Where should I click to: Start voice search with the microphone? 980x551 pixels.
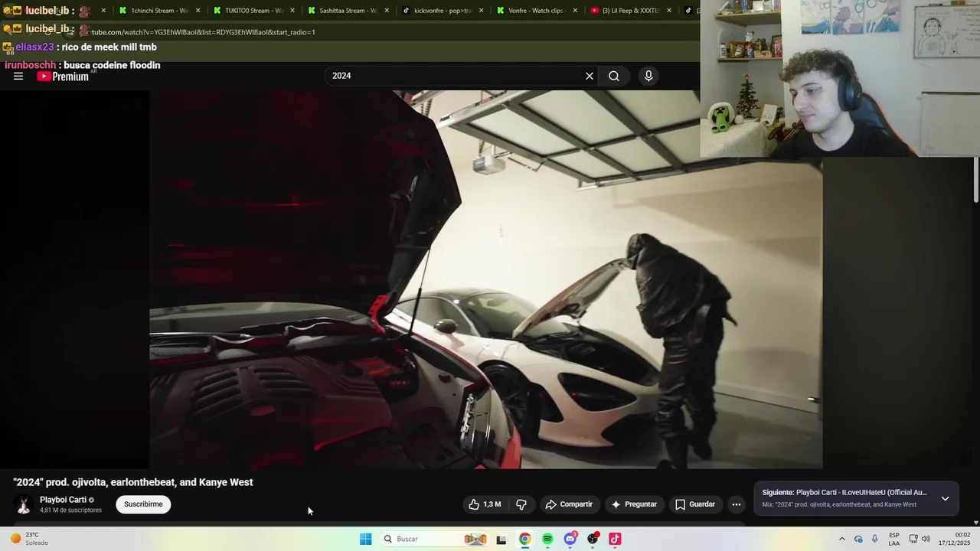pos(648,76)
